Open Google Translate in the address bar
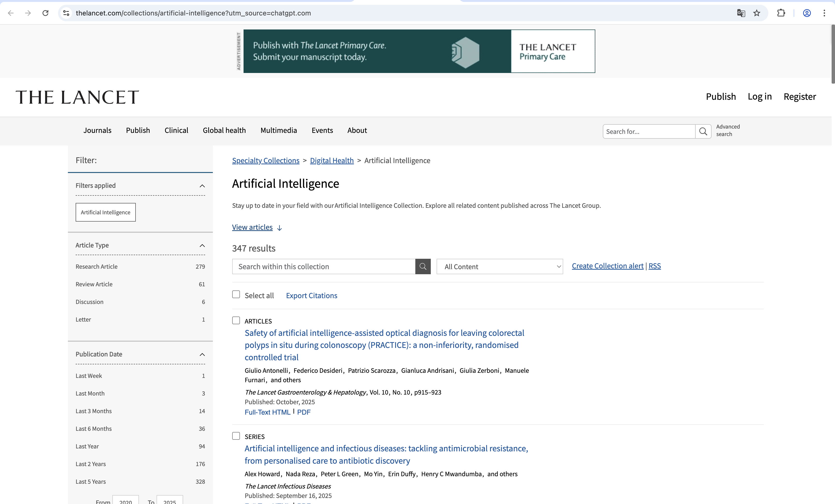Screen dimensions: 835x504 coord(741,13)
